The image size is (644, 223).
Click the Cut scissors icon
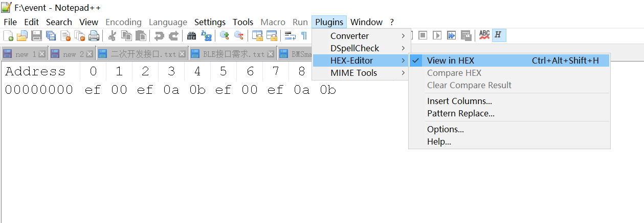[x=112, y=35]
